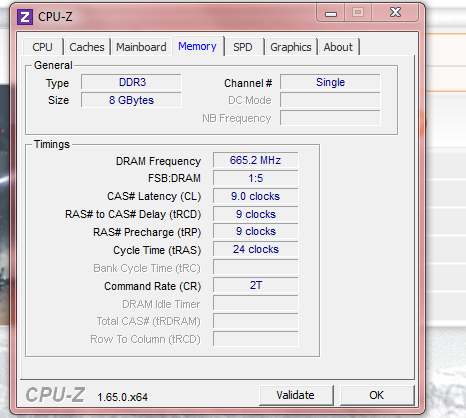Screen dimensions: 466x418
Task: Click the 1:5 FSB:DRAM ratio value
Action: (x=256, y=178)
